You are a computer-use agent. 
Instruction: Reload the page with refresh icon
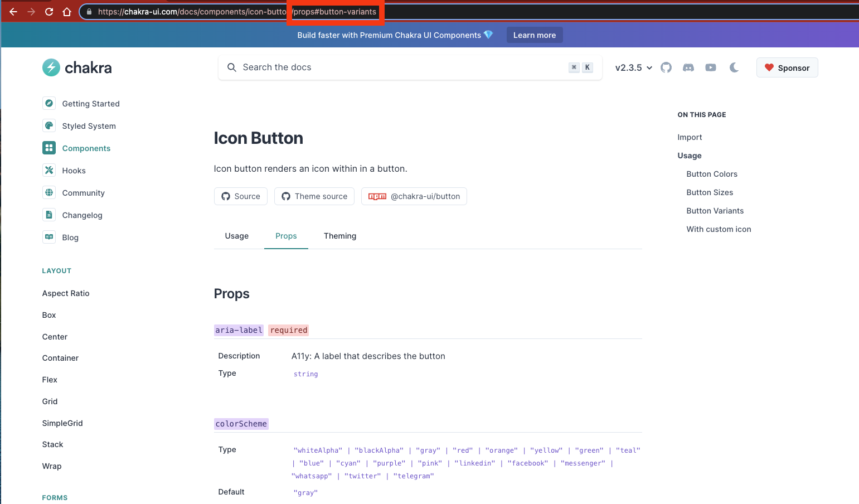pyautogui.click(x=49, y=12)
